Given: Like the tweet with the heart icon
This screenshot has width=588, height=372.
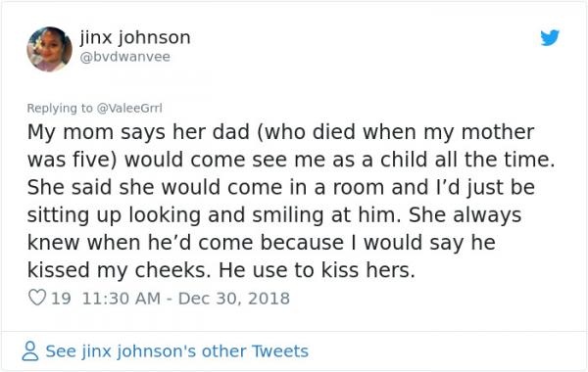Looking at the screenshot, I should click(37, 298).
